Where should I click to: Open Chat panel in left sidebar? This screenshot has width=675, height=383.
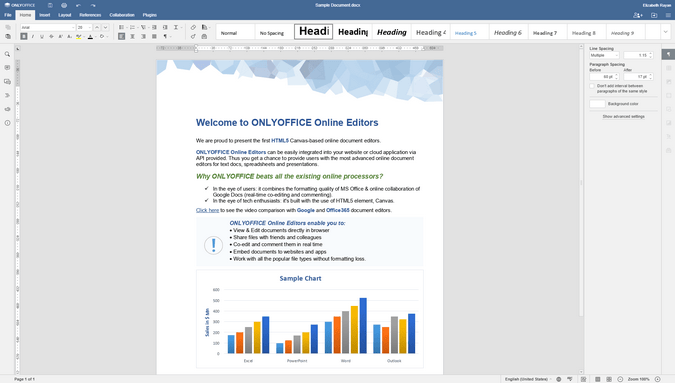pyautogui.click(x=7, y=82)
